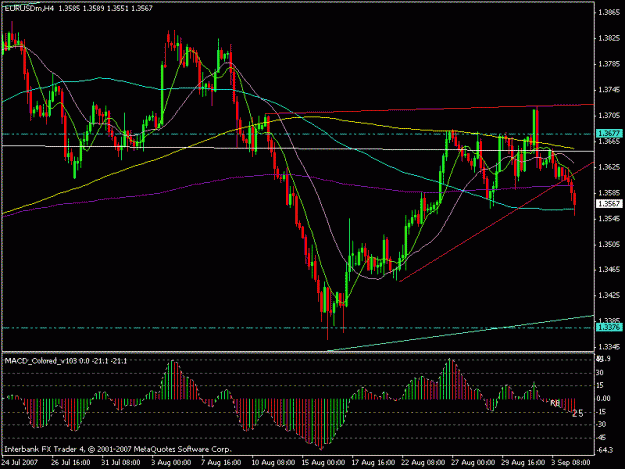The width and height of the screenshot is (625, 469).
Task: Click the 7 Aug 16:00 time label
Action: click(x=221, y=462)
